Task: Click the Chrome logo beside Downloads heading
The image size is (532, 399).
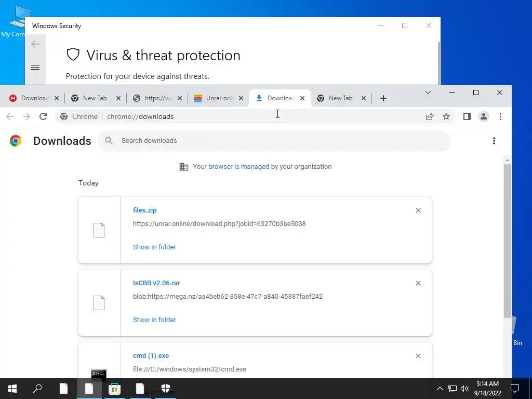Action: click(x=15, y=141)
